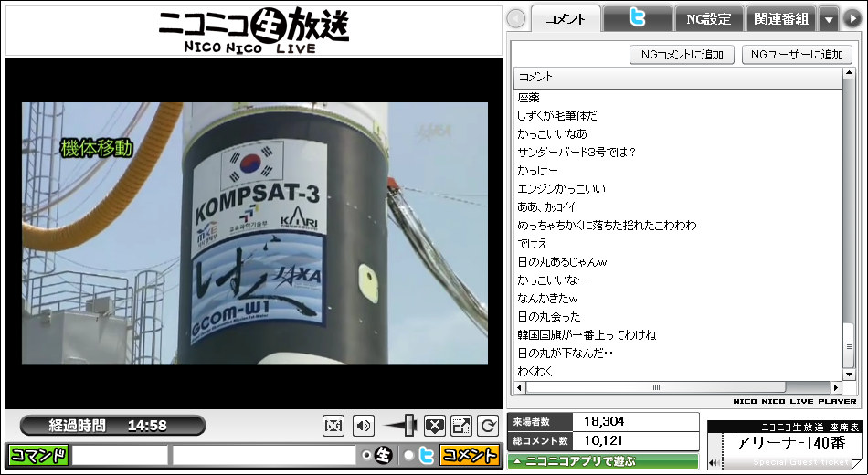Click the アリーナ-140番 seat ticket

[785, 445]
